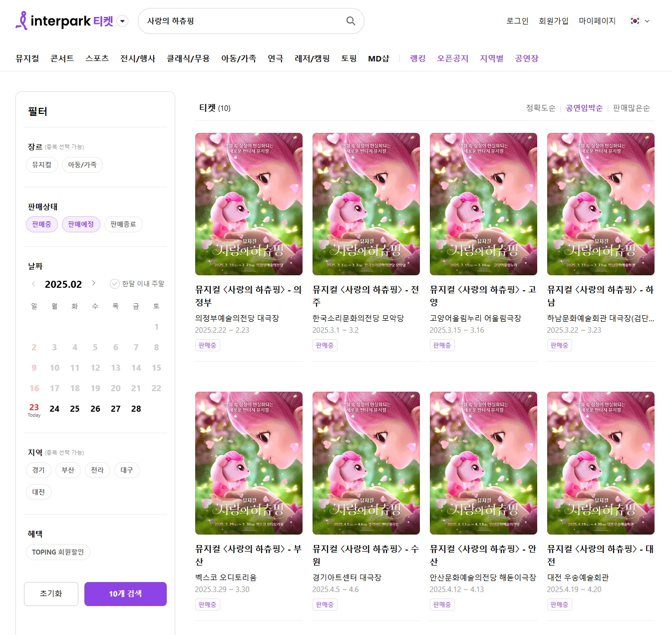Open the 하남 show poster thumbnail

pos(601,204)
